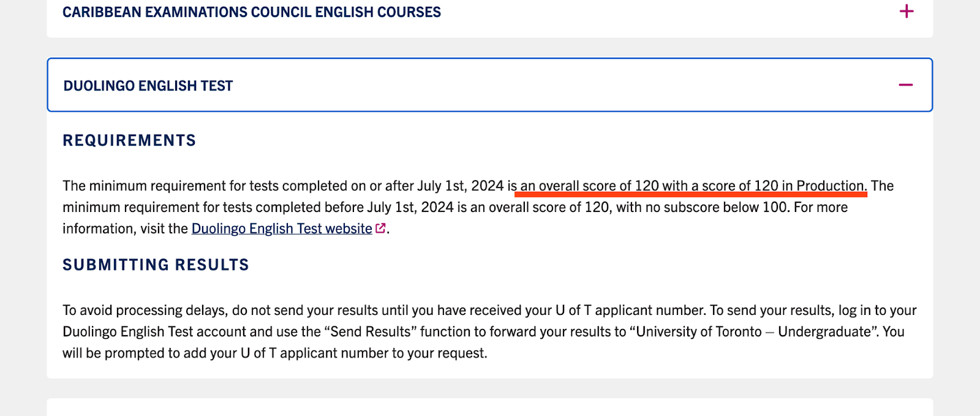
Task: Click "University of Toronto – Undergraduate" quoted text
Action: pos(753,331)
